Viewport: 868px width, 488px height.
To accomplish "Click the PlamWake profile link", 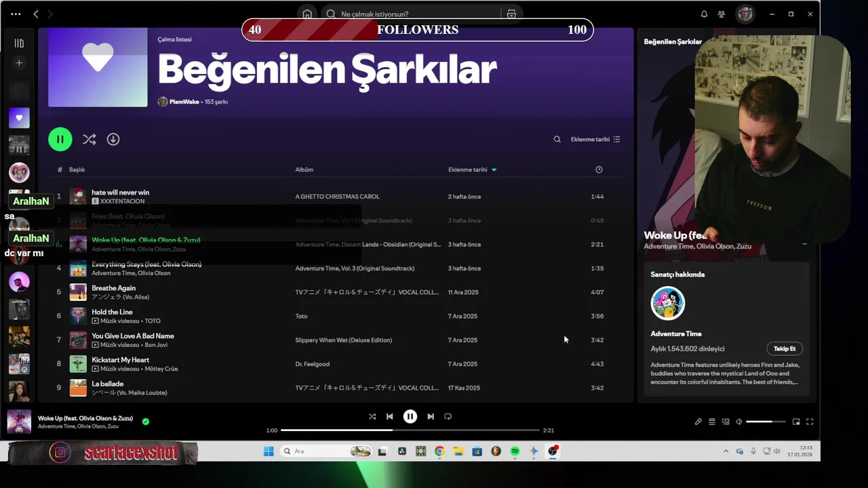I will (184, 102).
